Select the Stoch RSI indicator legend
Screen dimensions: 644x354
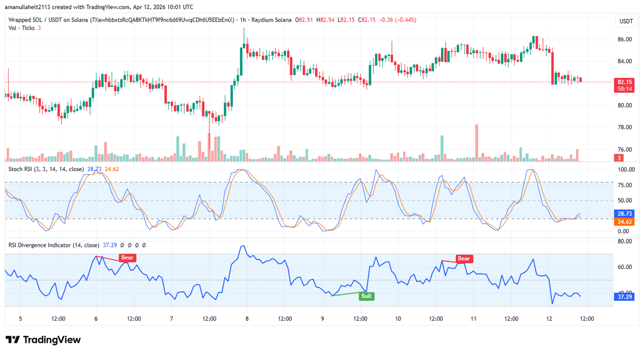46,169
